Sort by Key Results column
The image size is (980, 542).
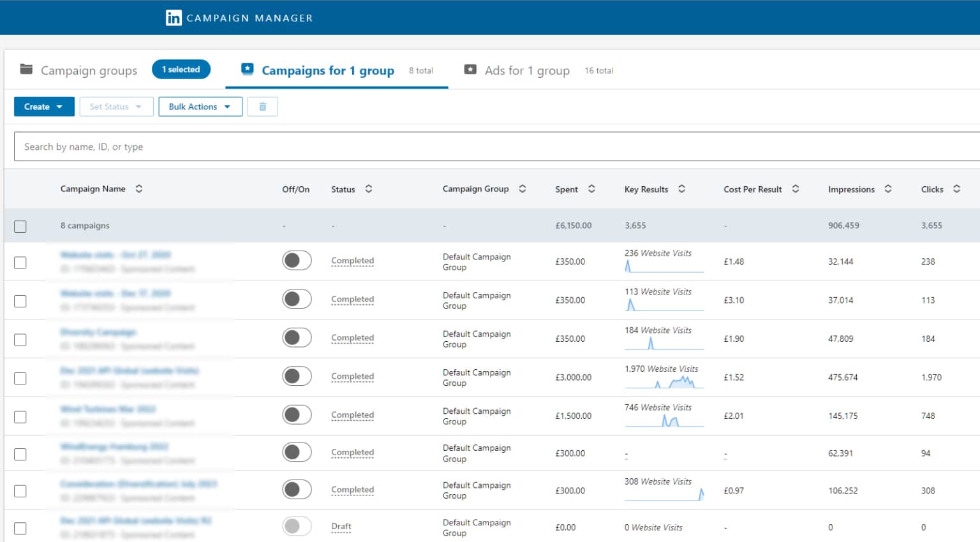[x=681, y=189]
